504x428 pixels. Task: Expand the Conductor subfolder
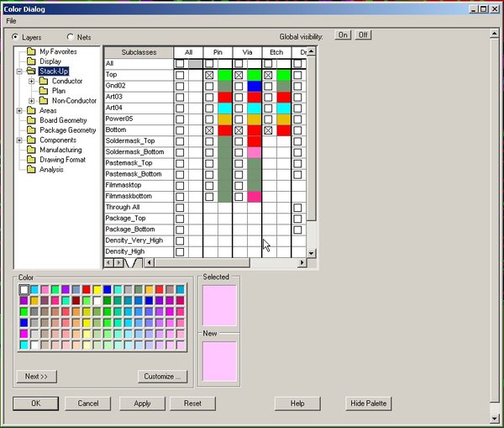click(32, 81)
